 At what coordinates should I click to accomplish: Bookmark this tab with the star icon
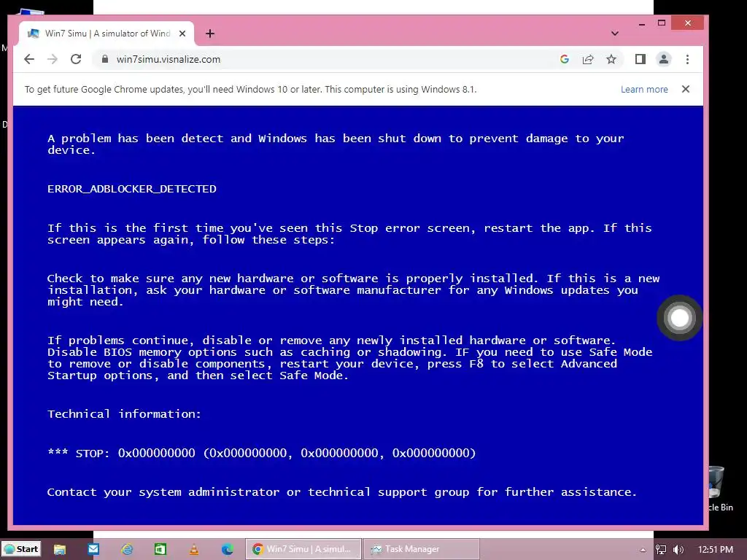tap(611, 59)
